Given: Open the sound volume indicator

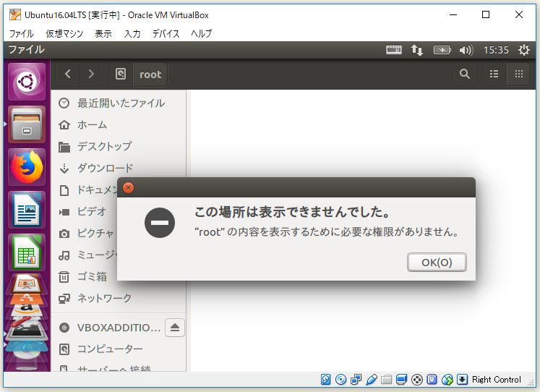Looking at the screenshot, I should coord(466,51).
